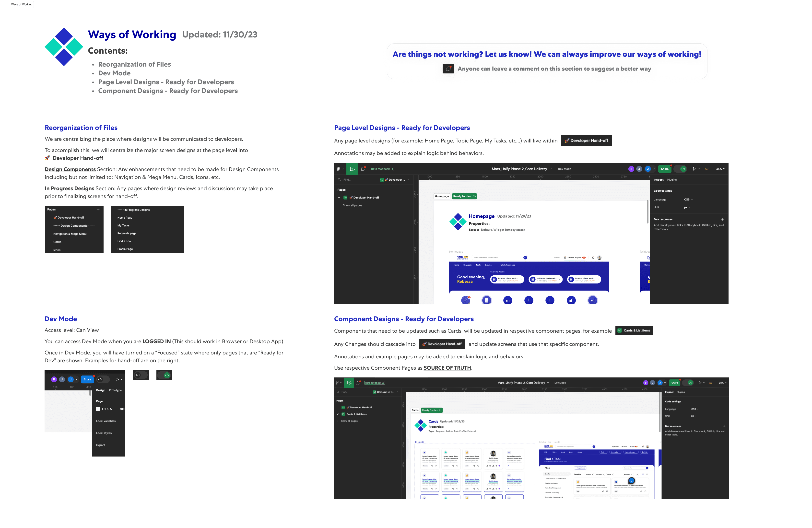Select 'Cards & List items' page in Cards screenshot
This screenshot has width=812, height=528.
point(356,414)
